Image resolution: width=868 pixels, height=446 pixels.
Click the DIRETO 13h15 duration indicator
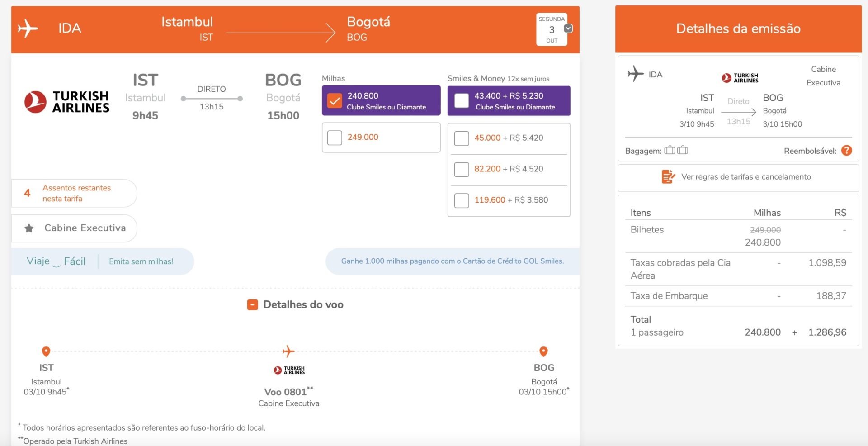[x=212, y=98]
